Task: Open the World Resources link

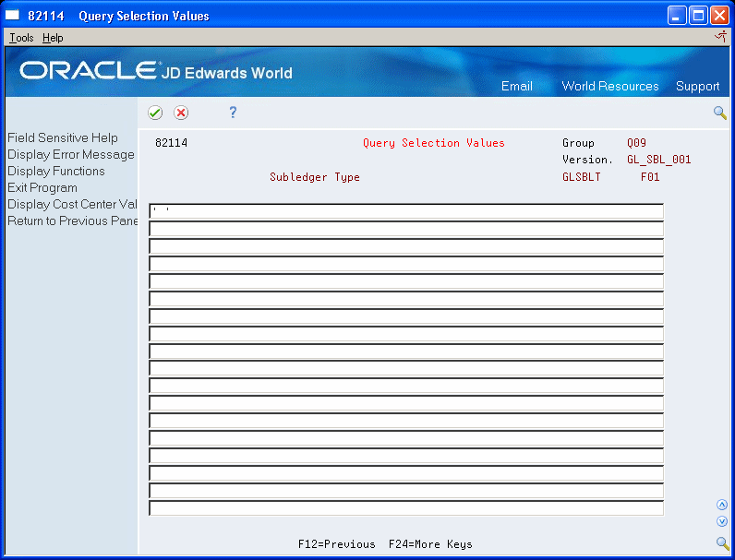Action: pyautogui.click(x=609, y=86)
